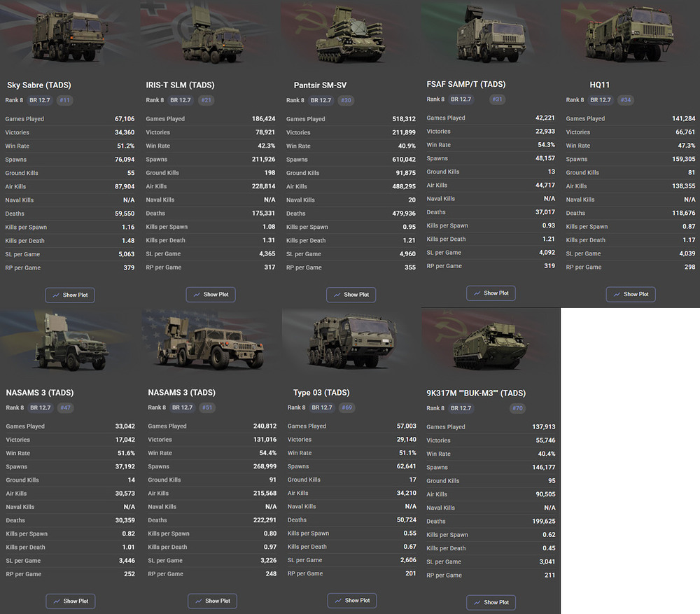Select the FSAF SAMP/T truck image

tap(491, 35)
